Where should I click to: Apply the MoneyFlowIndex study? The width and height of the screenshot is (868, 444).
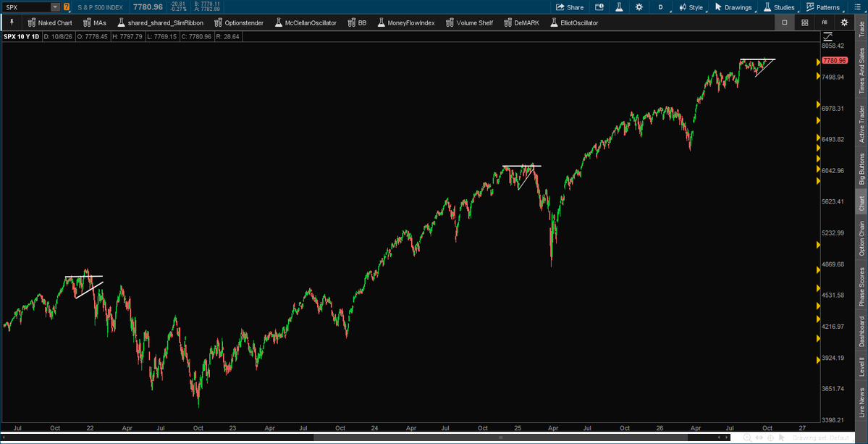pyautogui.click(x=406, y=22)
